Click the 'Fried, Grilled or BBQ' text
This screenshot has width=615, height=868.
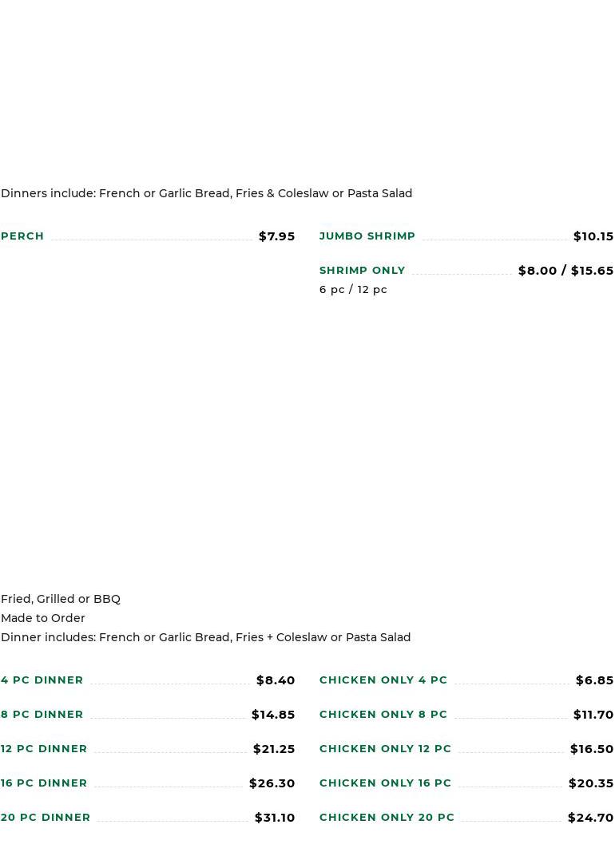pos(61,599)
